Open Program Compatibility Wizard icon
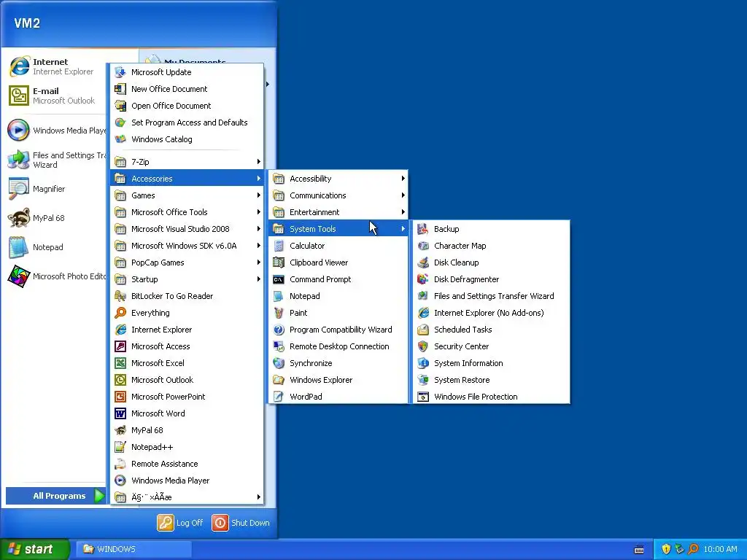This screenshot has width=747, height=560. [279, 330]
